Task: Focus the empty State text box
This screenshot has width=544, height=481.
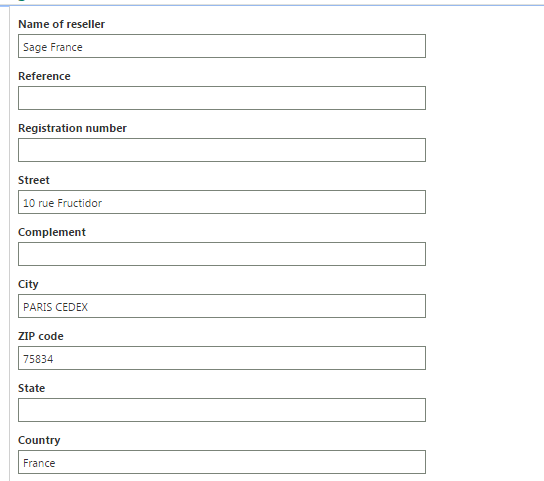Action: pyautogui.click(x=222, y=410)
